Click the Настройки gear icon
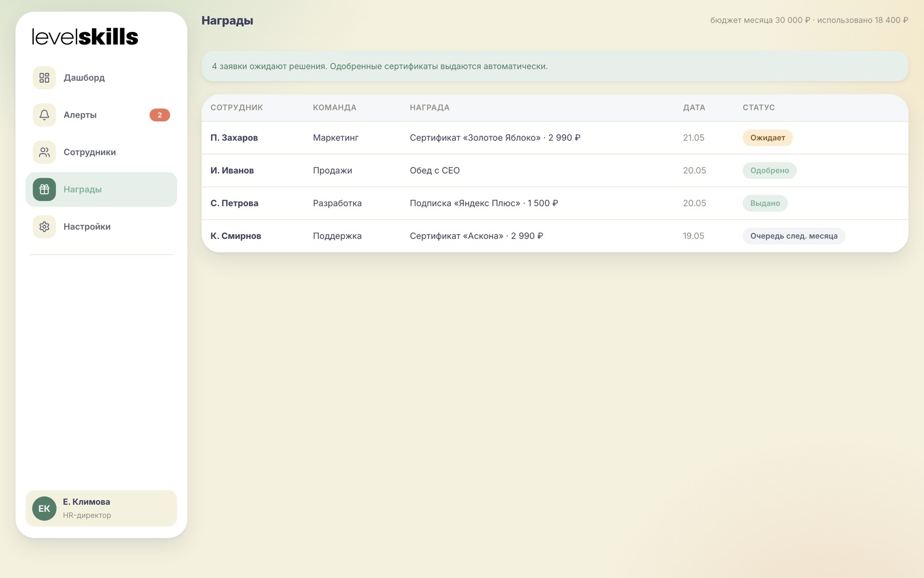Screen dimensions: 924x578 tap(44, 227)
